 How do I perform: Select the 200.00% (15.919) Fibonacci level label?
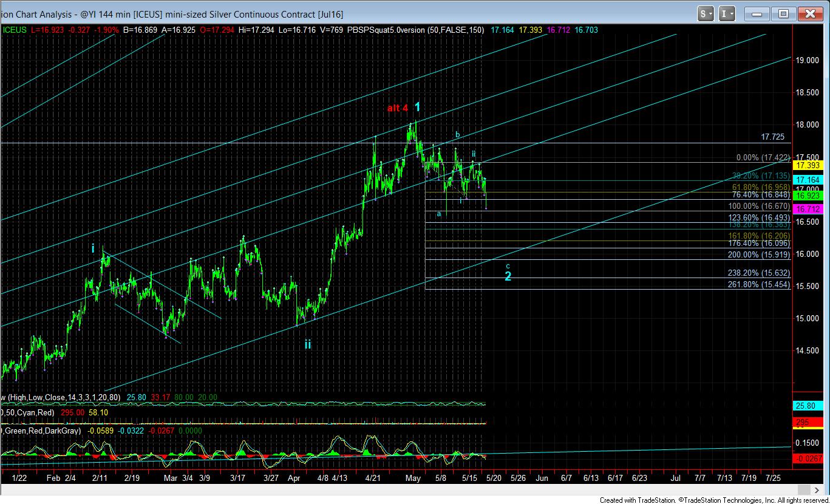pyautogui.click(x=759, y=255)
